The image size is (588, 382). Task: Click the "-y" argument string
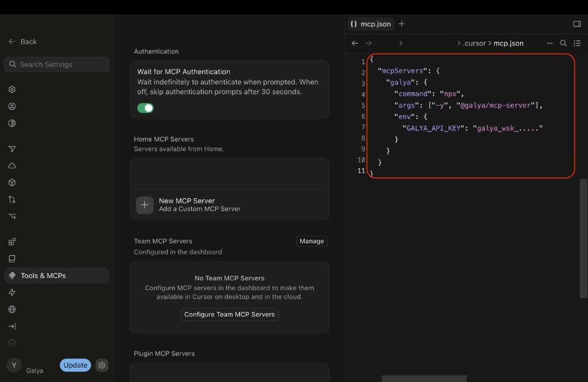click(x=440, y=106)
